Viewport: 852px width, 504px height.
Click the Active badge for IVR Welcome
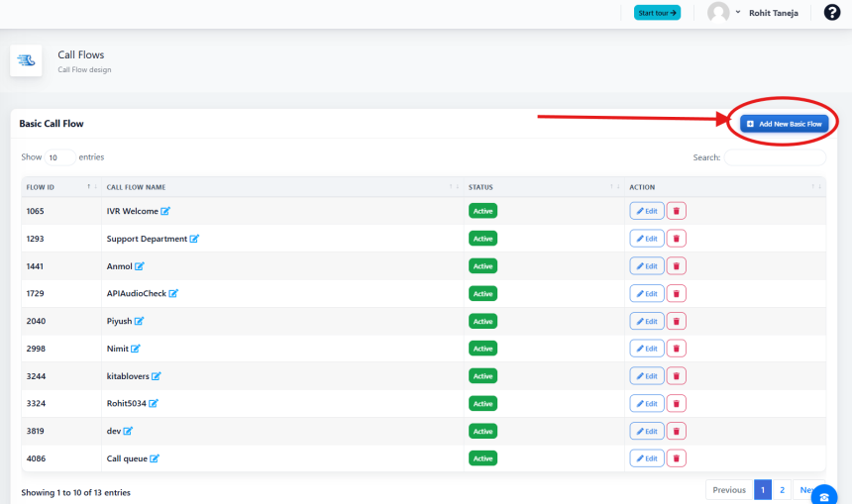[x=482, y=211]
